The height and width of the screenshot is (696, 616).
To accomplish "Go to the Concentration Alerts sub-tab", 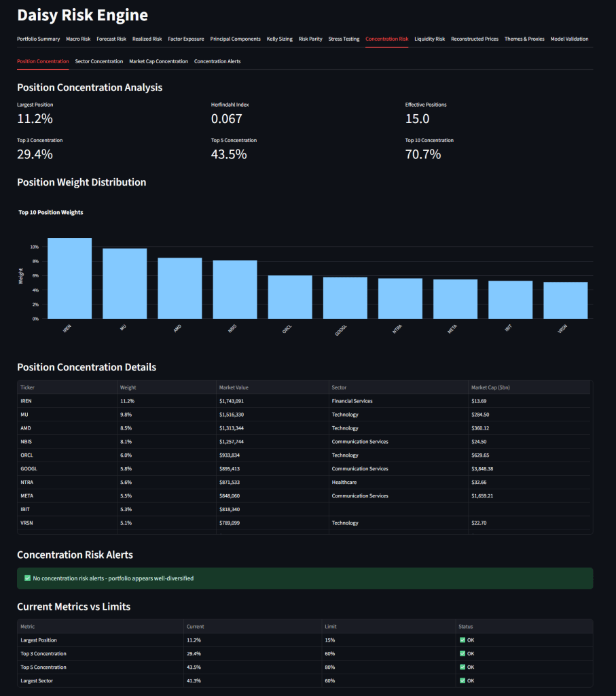I will point(217,61).
